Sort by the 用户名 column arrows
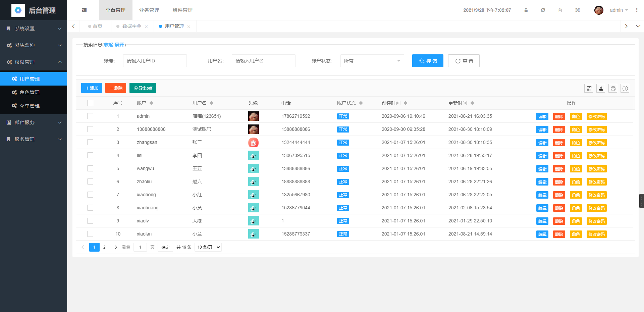The width and height of the screenshot is (644, 312). pos(212,103)
